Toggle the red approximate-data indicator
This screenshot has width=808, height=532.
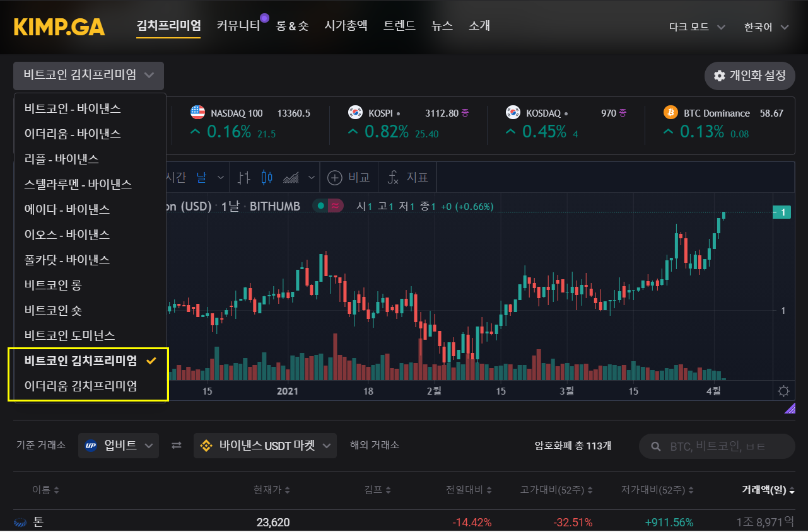[336, 206]
